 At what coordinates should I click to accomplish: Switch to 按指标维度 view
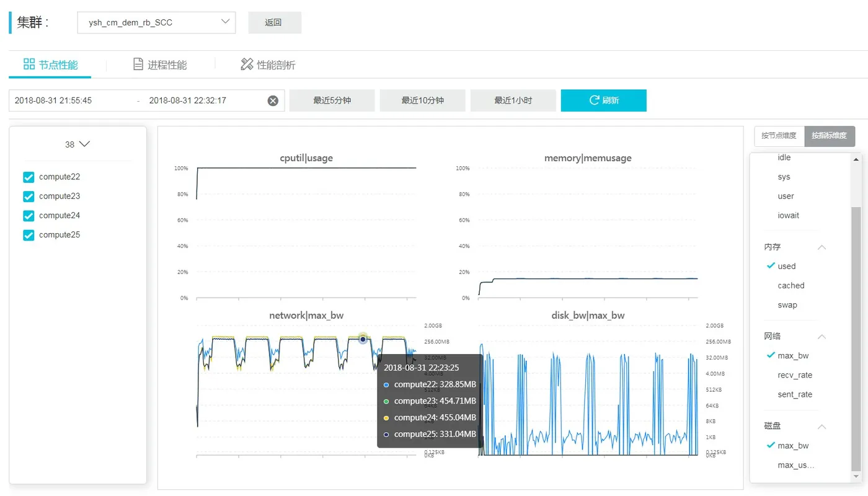pyautogui.click(x=830, y=136)
